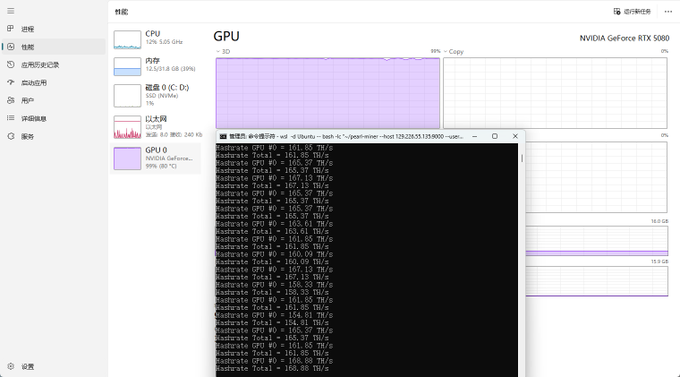This screenshot has width=680, height=377.
Task: Select 磁盘 0 (C: D:) performance item
Action: coord(156,95)
